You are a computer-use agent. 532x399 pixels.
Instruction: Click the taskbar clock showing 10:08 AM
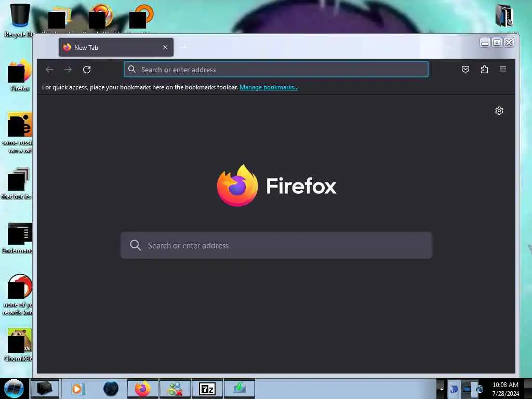[505, 389]
